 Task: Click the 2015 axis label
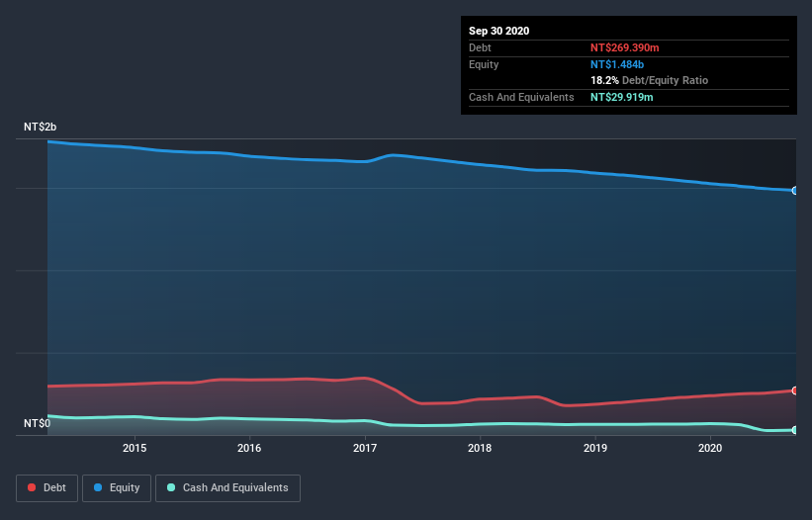click(x=135, y=448)
